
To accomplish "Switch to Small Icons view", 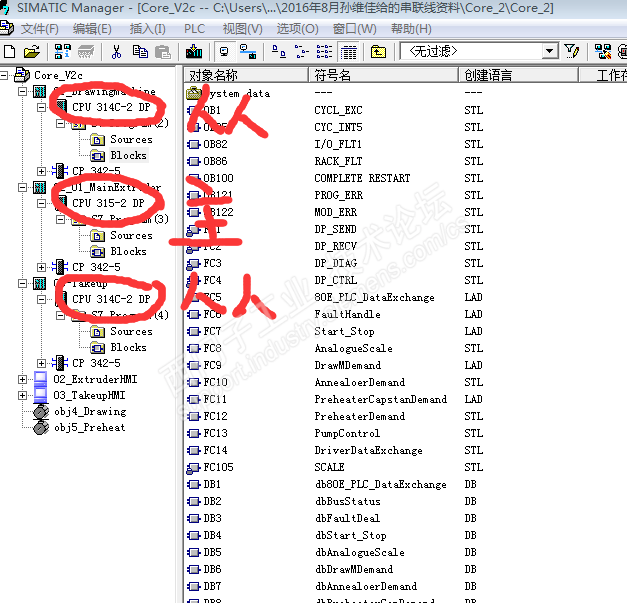I will [x=302, y=52].
